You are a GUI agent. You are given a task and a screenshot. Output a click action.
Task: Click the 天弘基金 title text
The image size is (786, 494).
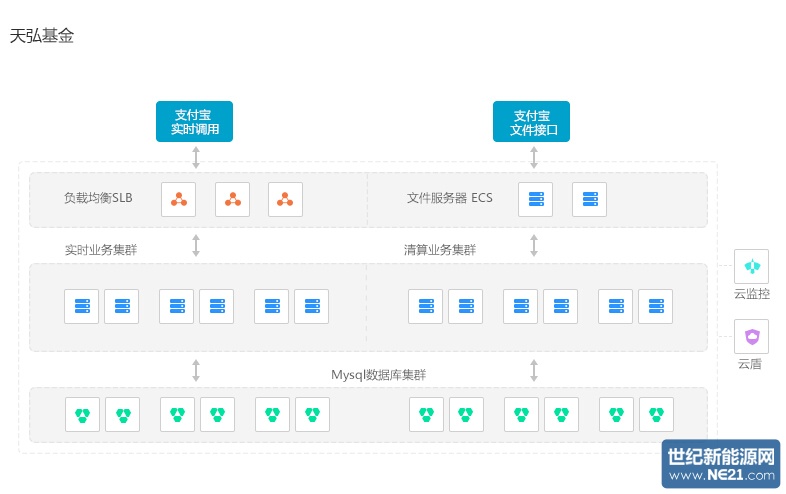[42, 36]
